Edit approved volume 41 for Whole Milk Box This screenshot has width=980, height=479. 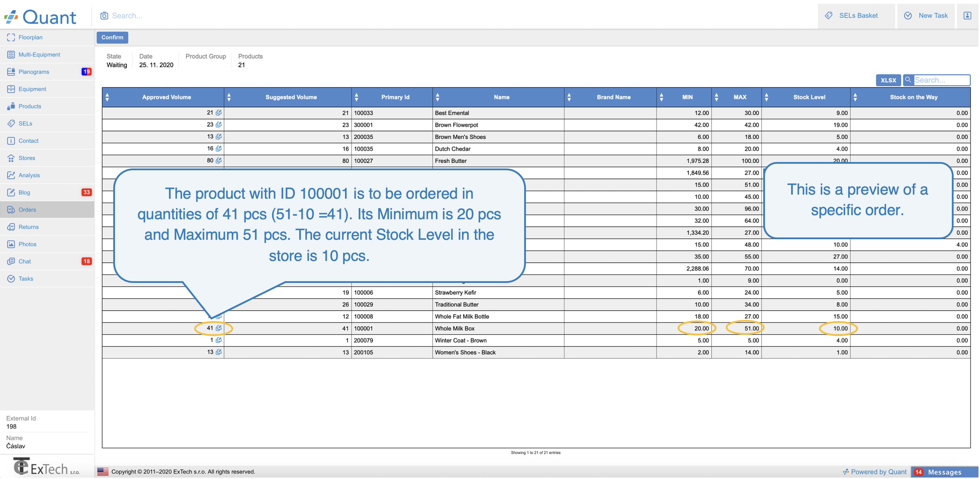pyautogui.click(x=218, y=328)
